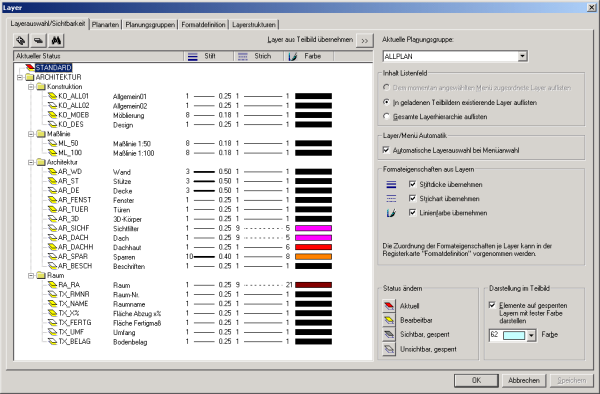Screen dimensions: 600x394
Task: Click the Farbe column header
Action: click(x=309, y=56)
